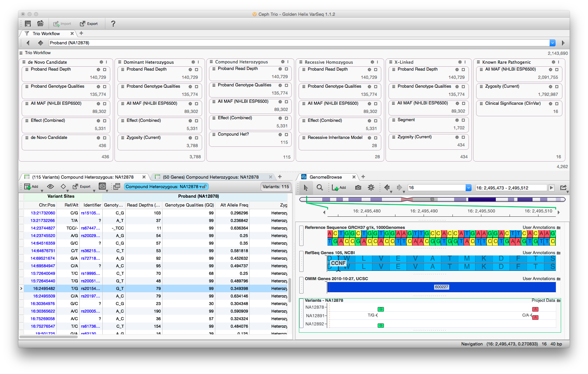Click horizontal scrollbar of variant table
Image resolution: width=588 pixels, height=374 pixels.
coord(49,337)
